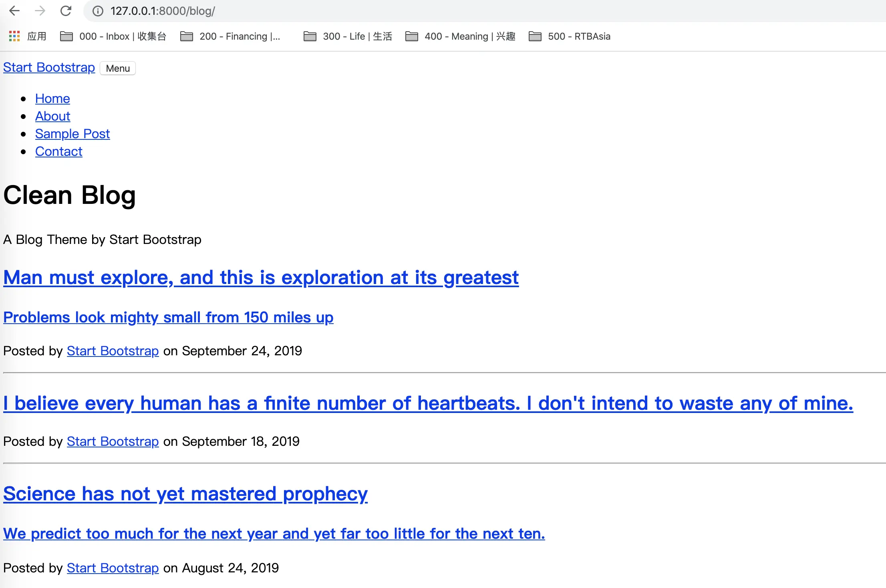Open the 200 - Financing bookmark folder
The image size is (886, 588).
point(230,36)
